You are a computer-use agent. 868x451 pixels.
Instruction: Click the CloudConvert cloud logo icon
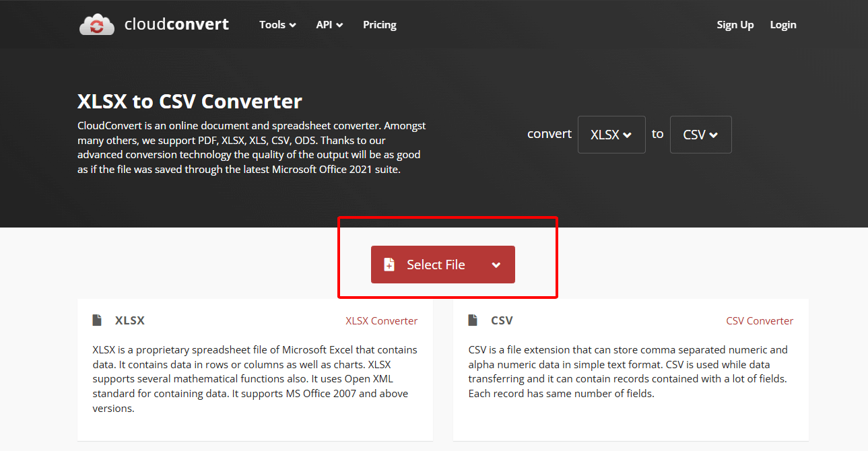tap(98, 25)
